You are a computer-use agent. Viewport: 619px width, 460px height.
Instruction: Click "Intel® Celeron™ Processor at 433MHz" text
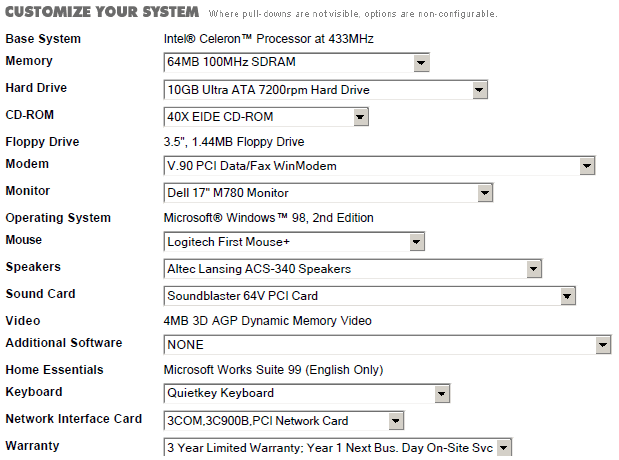pyautogui.click(x=268, y=39)
